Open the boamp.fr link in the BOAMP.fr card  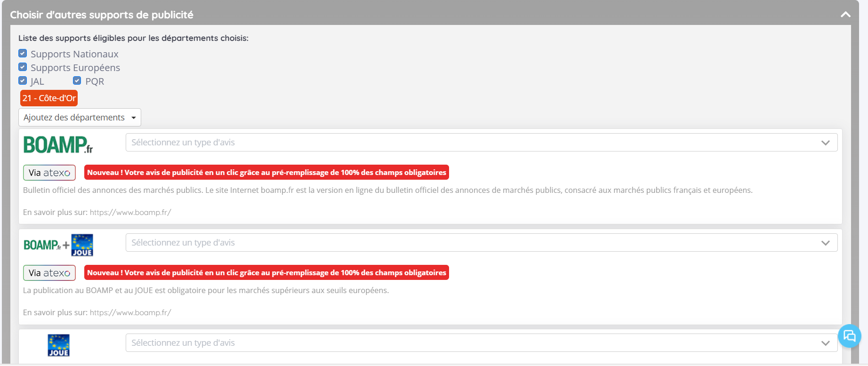pyautogui.click(x=130, y=213)
